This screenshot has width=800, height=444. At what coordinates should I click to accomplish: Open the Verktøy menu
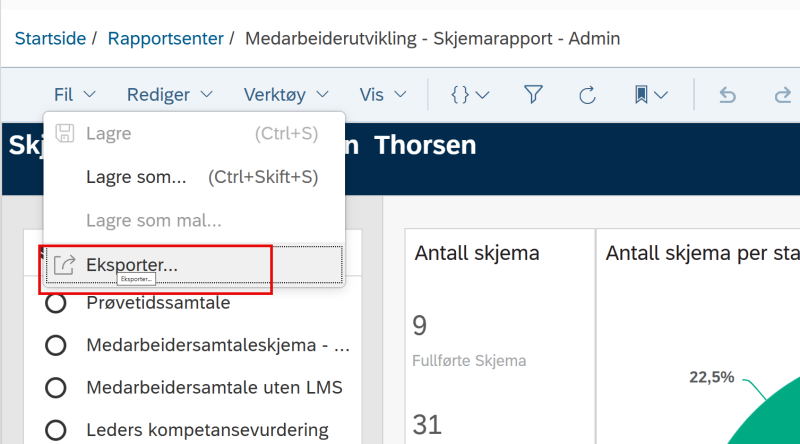(x=286, y=95)
